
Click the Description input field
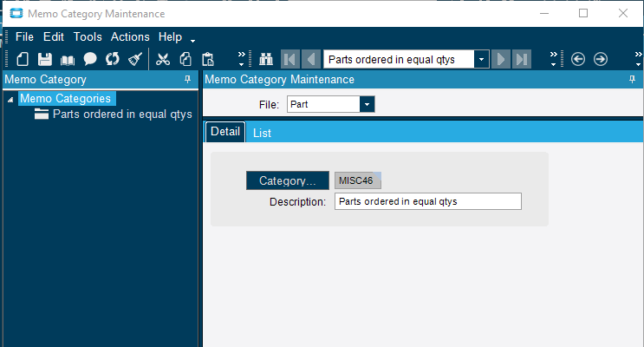coord(428,201)
